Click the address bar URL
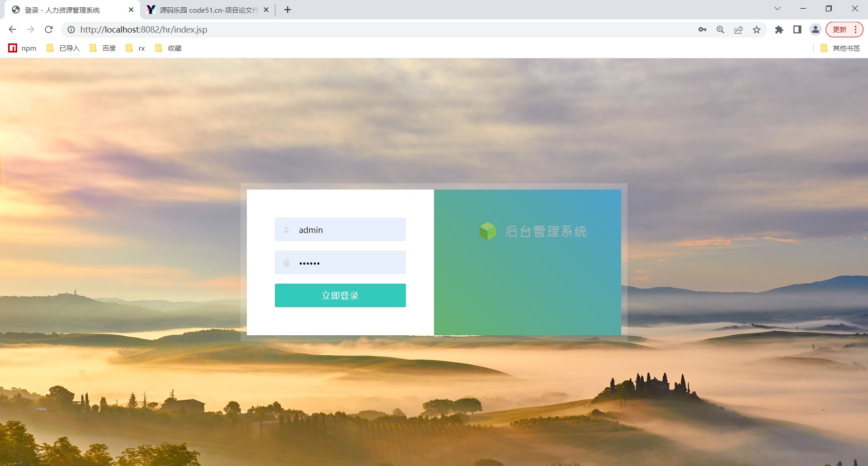The image size is (868, 466). pos(144,29)
